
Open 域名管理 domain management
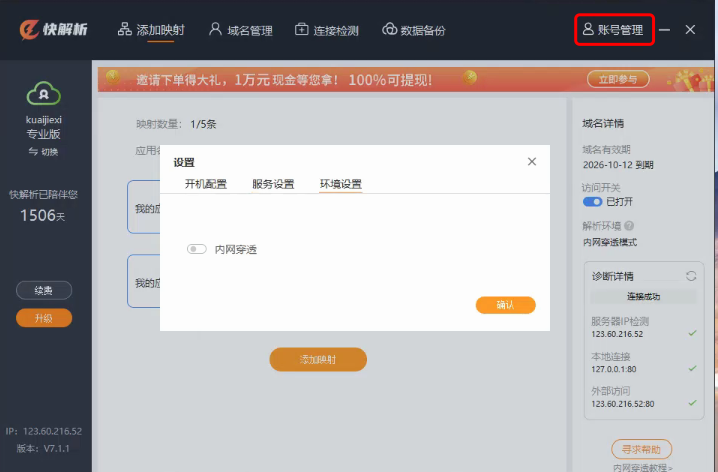(x=240, y=30)
